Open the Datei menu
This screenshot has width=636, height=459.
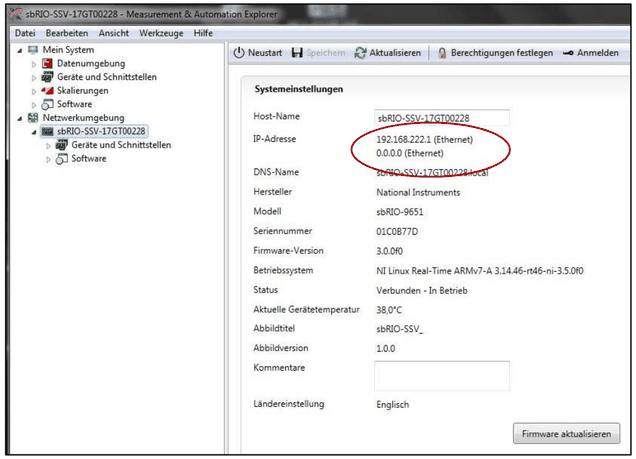25,33
